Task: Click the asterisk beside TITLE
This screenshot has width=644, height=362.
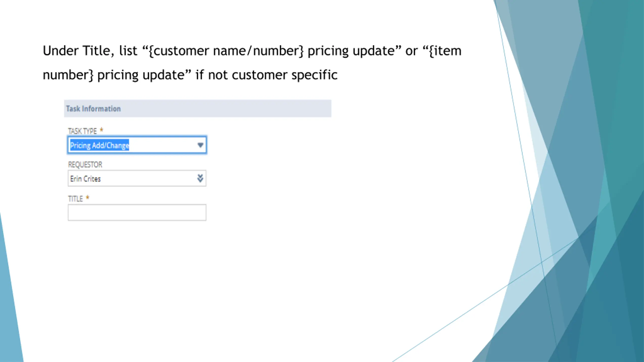Action: (88, 198)
